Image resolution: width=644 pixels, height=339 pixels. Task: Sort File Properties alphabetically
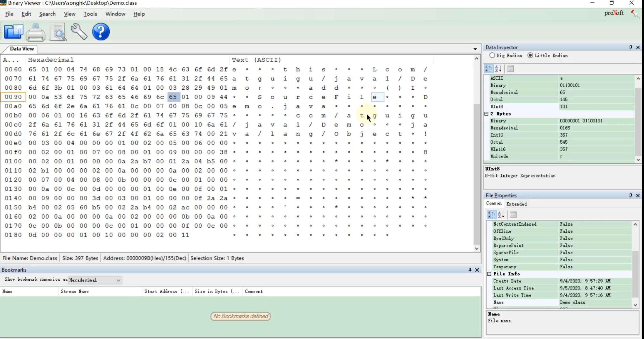[x=501, y=214]
